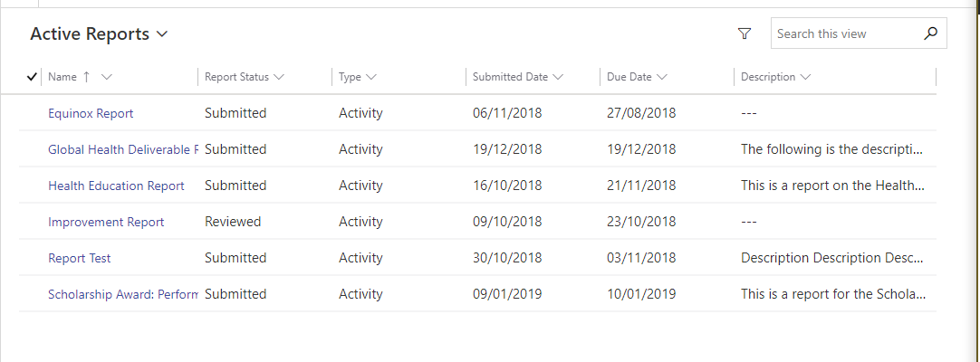Open the Improvement Report link
Viewport: 980px width, 362px height.
106,223
